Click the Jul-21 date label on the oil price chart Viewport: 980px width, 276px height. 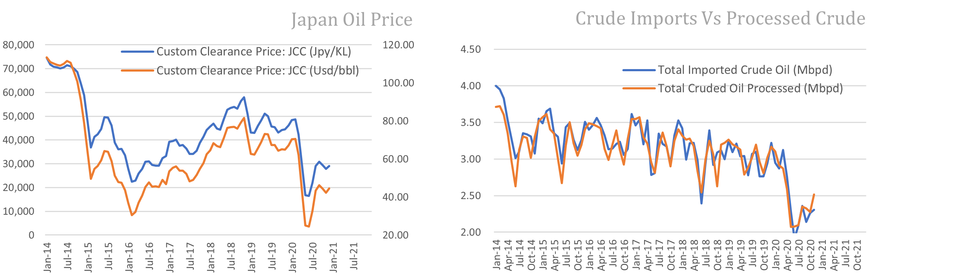coord(354,256)
